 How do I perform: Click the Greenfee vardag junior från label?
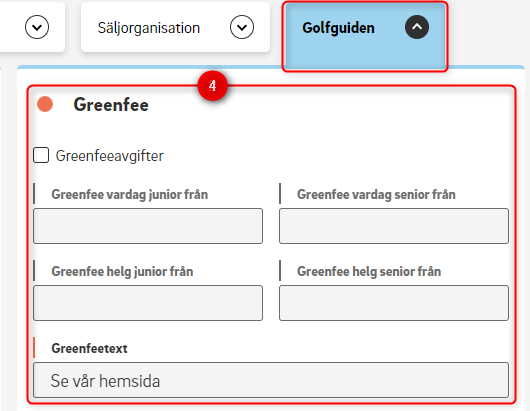click(x=130, y=195)
